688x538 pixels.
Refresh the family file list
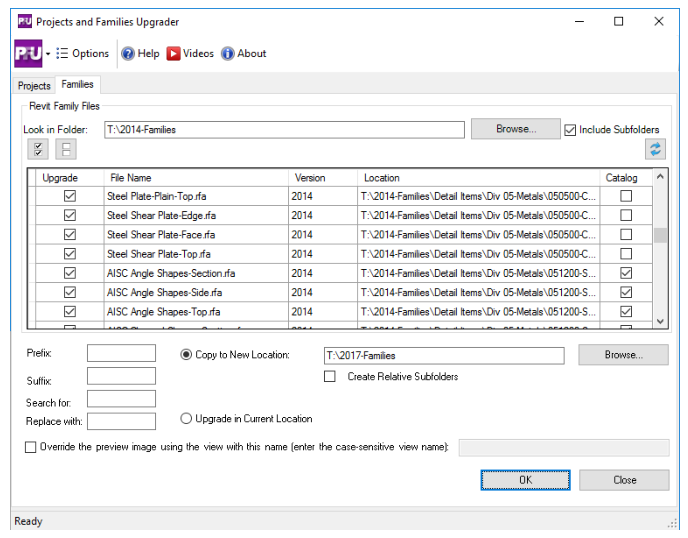(656, 149)
